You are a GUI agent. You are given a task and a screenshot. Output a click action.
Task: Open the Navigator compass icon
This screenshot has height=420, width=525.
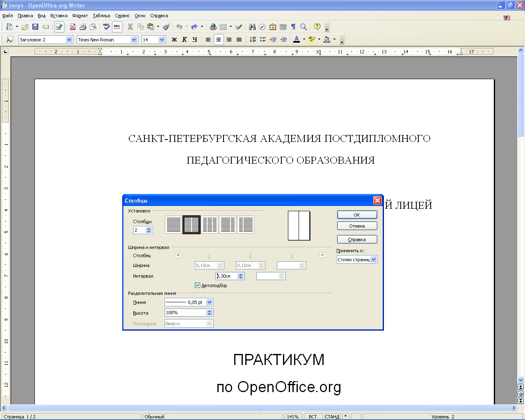click(262, 27)
